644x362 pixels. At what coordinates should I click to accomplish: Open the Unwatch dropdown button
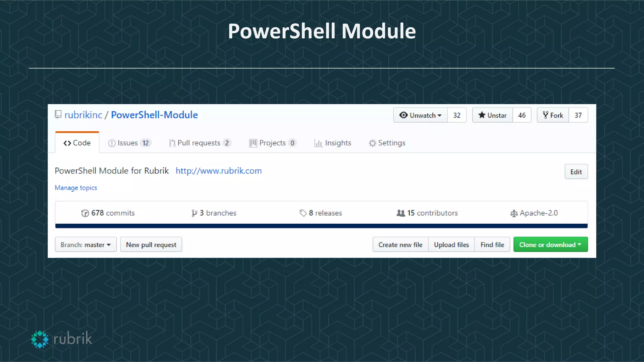click(420, 115)
